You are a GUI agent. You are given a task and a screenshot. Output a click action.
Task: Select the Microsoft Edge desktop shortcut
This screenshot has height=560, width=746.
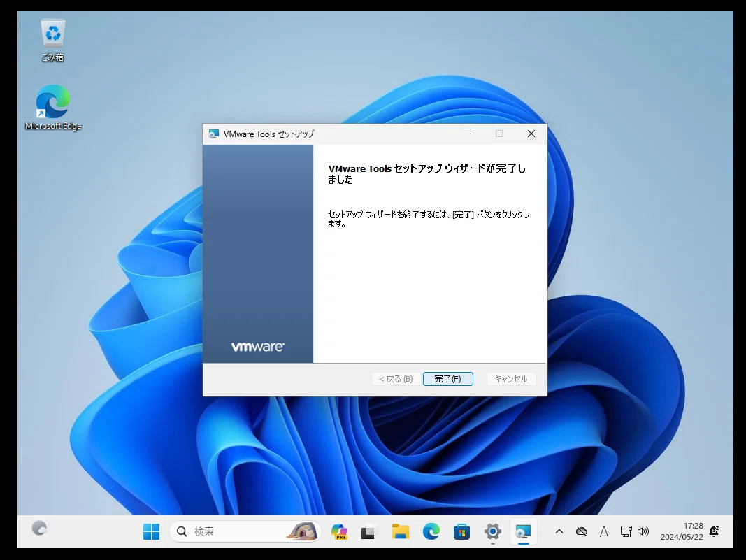pos(53,108)
